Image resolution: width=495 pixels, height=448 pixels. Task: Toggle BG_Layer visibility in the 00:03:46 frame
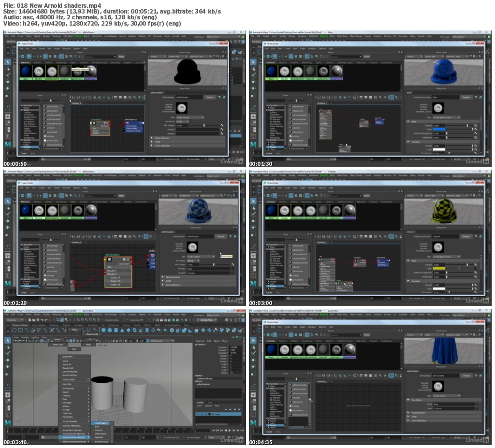pos(198,414)
